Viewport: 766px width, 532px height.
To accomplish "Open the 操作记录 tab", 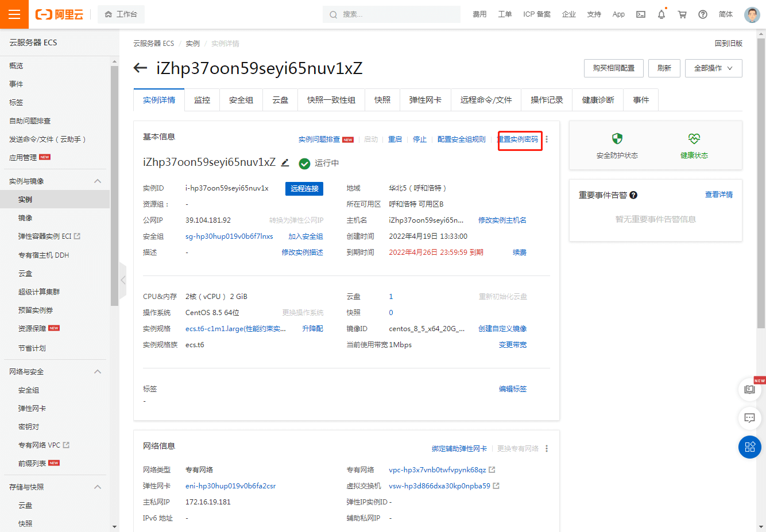I will tap(547, 100).
